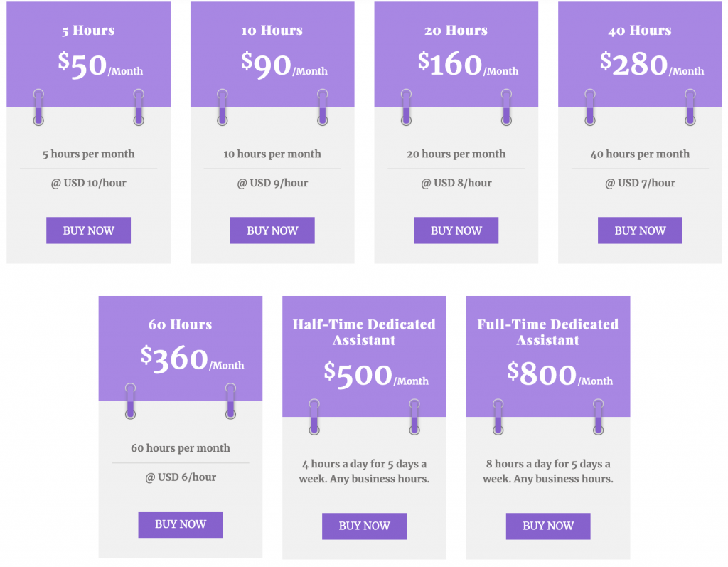Screen dimensions: 728x567
Task: Click the $160/Month price
Action: coord(467,65)
